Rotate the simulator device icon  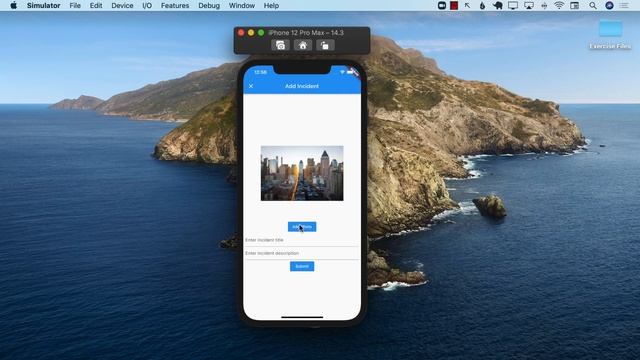325,45
